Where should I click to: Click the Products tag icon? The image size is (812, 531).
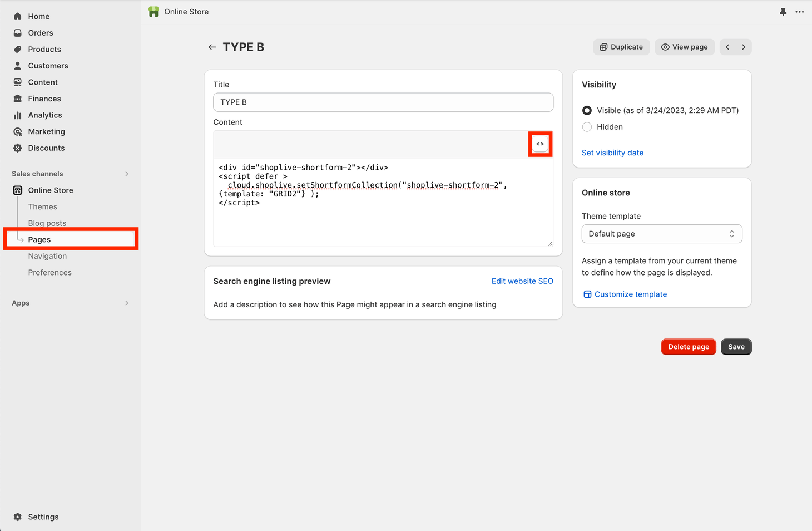tap(18, 50)
